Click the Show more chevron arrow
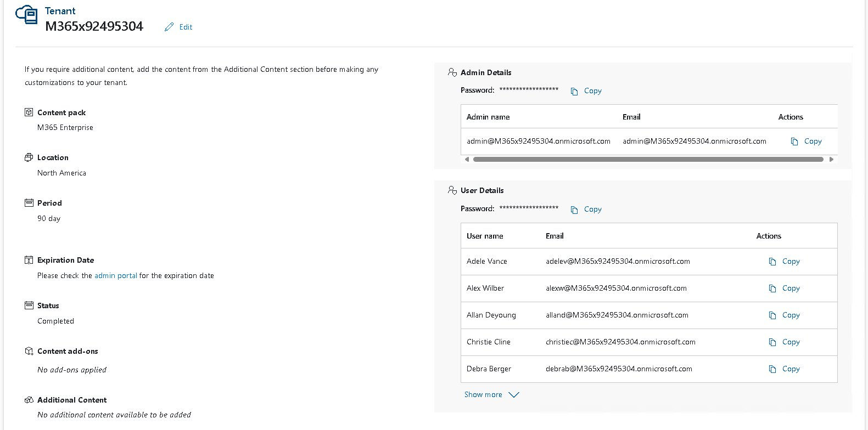The image size is (868, 430). click(514, 395)
